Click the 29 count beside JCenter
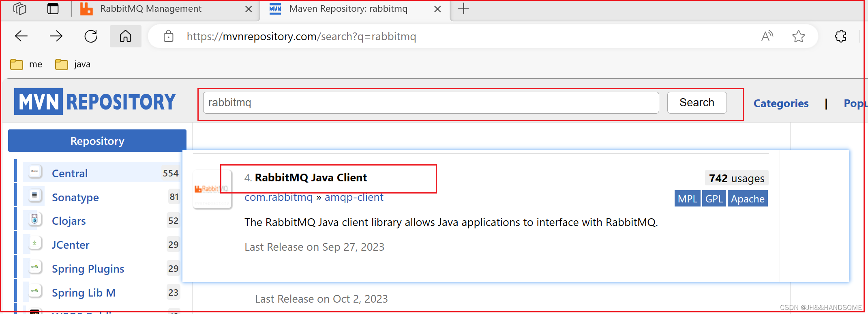Viewport: 868px width, 314px height. (173, 245)
